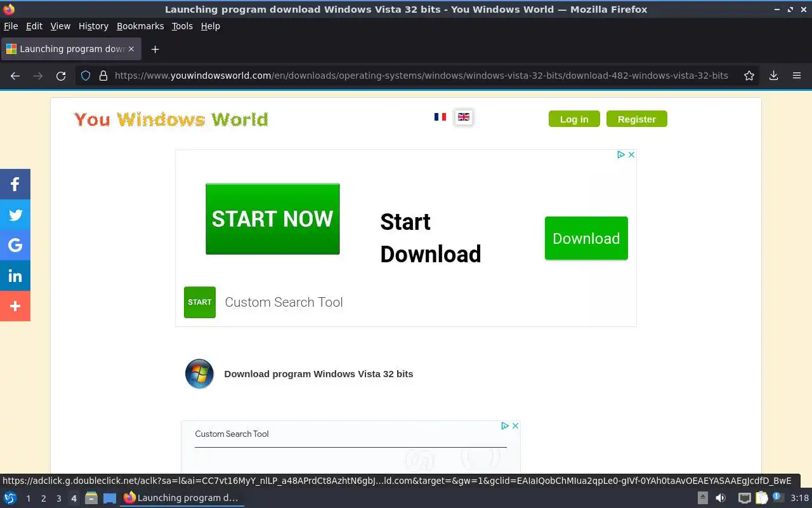Open the View menu
The image size is (812, 508).
(60, 26)
